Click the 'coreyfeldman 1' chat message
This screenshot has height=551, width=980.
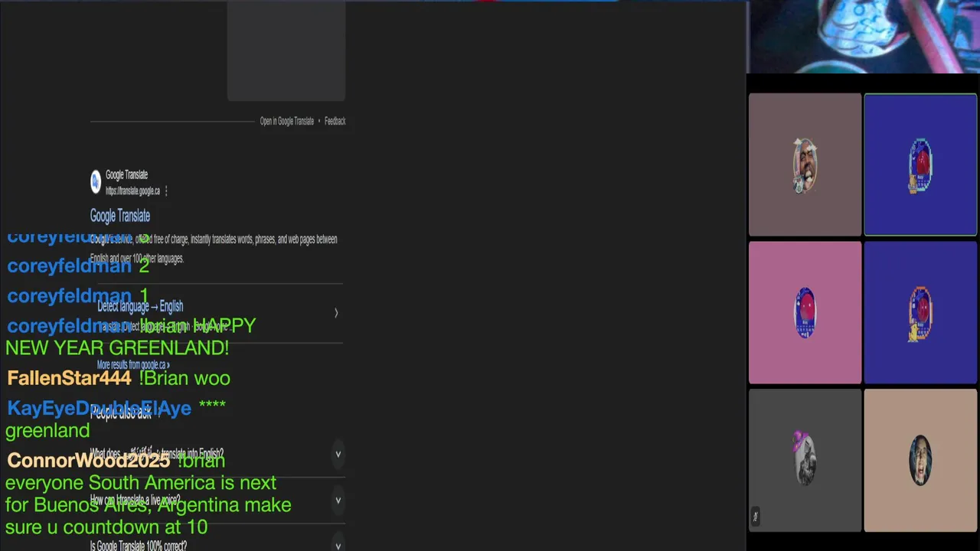tap(78, 296)
